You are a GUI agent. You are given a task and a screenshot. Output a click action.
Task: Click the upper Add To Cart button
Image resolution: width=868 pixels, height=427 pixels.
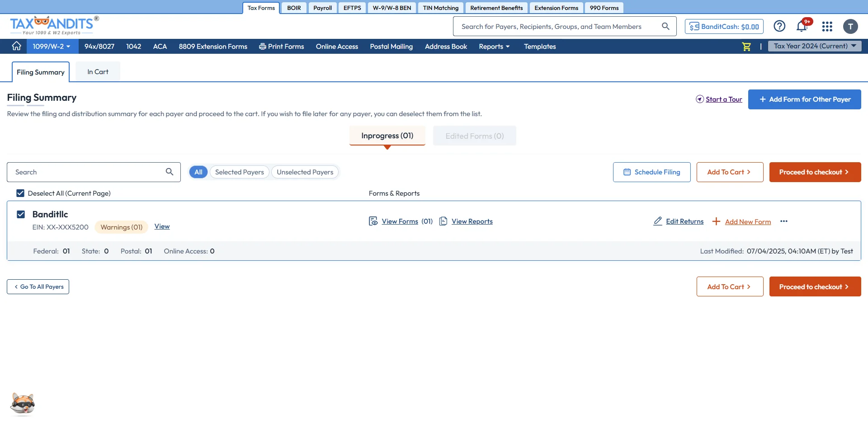pyautogui.click(x=730, y=172)
